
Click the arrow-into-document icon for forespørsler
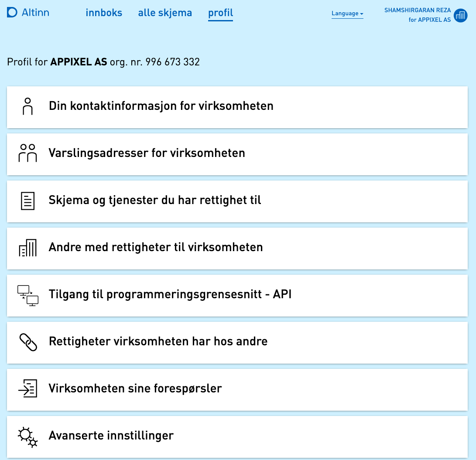(28, 388)
